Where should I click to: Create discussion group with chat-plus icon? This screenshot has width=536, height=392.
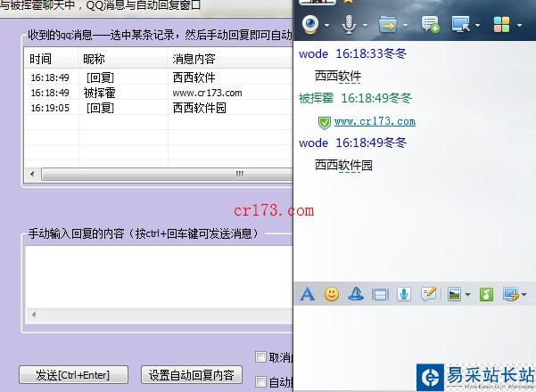(x=431, y=25)
